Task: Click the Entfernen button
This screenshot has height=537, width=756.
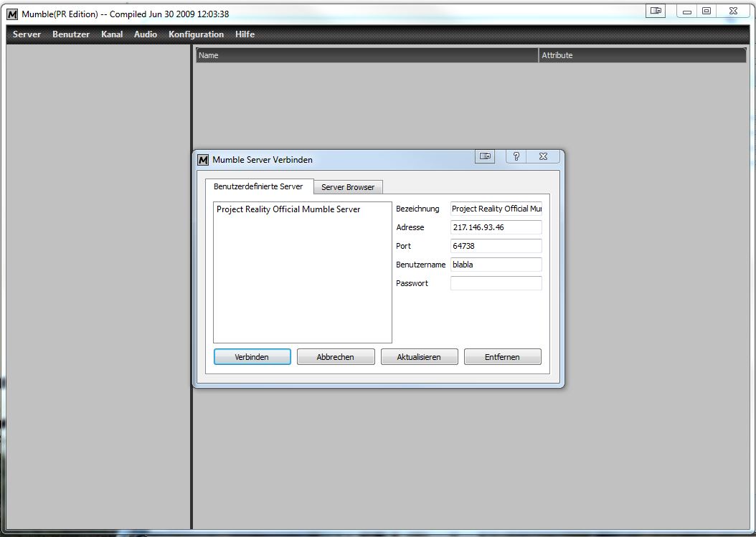Action: (502, 357)
